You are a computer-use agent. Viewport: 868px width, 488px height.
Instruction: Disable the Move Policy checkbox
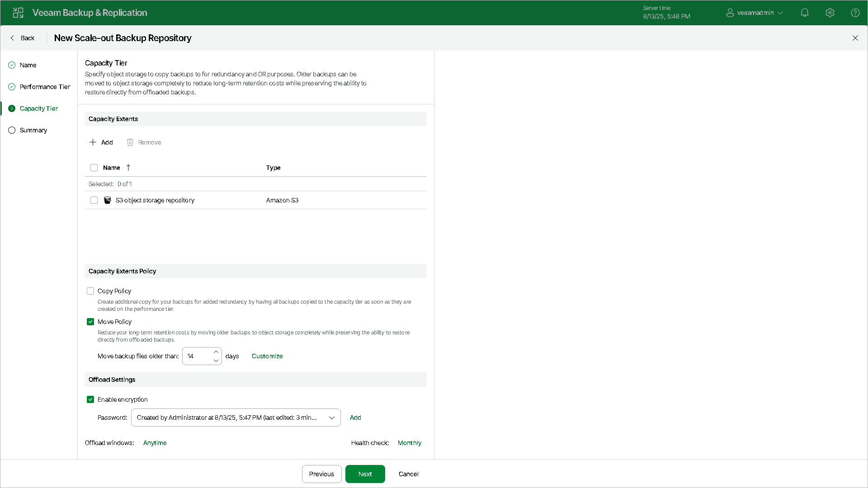point(90,322)
